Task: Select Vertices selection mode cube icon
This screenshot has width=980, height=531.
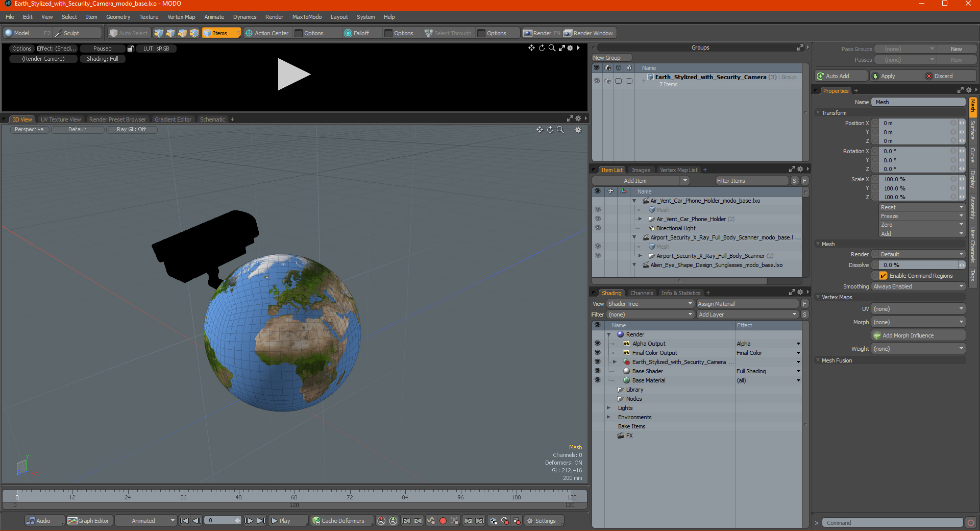Action: click(159, 33)
